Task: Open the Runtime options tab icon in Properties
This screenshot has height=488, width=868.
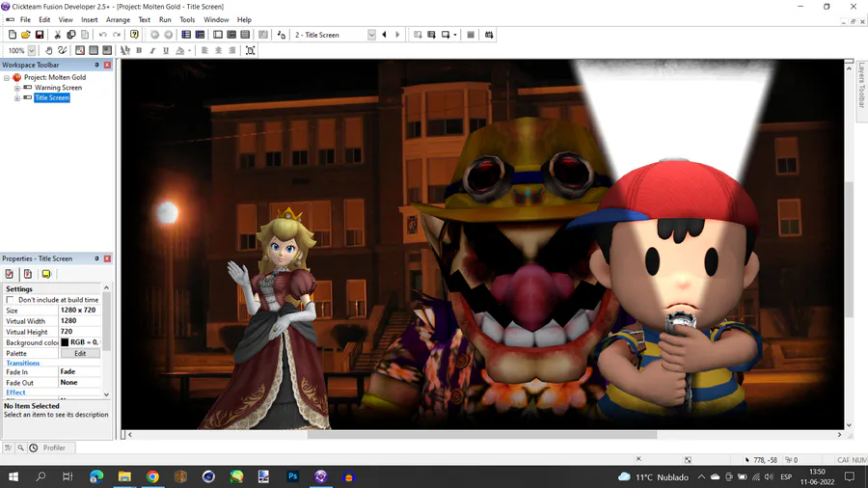Action: (28, 274)
